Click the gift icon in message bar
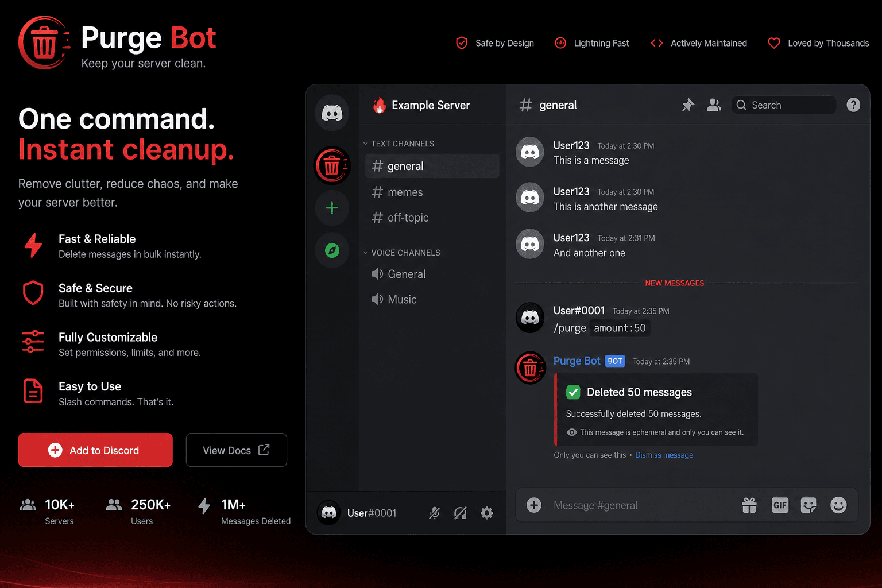The image size is (882, 588). click(x=749, y=505)
